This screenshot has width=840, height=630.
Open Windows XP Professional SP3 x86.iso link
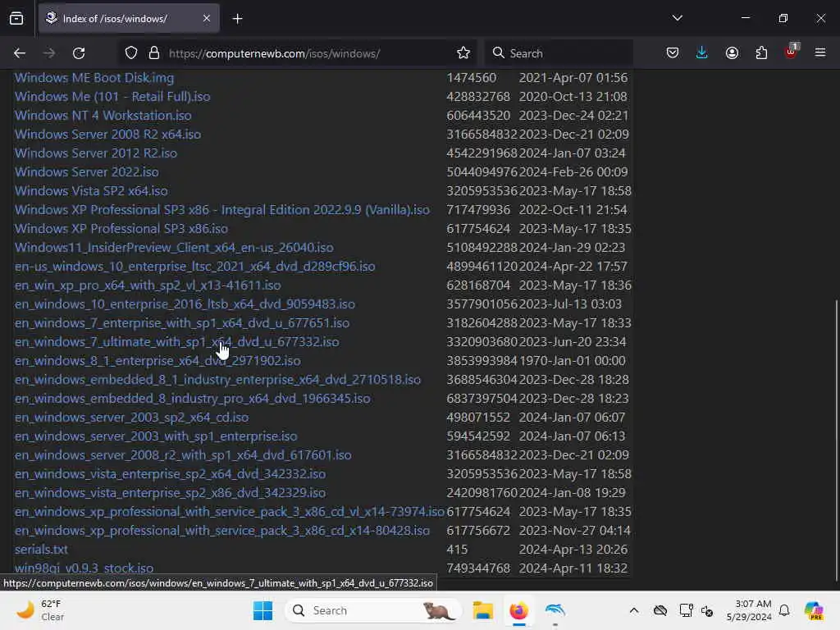coord(121,228)
